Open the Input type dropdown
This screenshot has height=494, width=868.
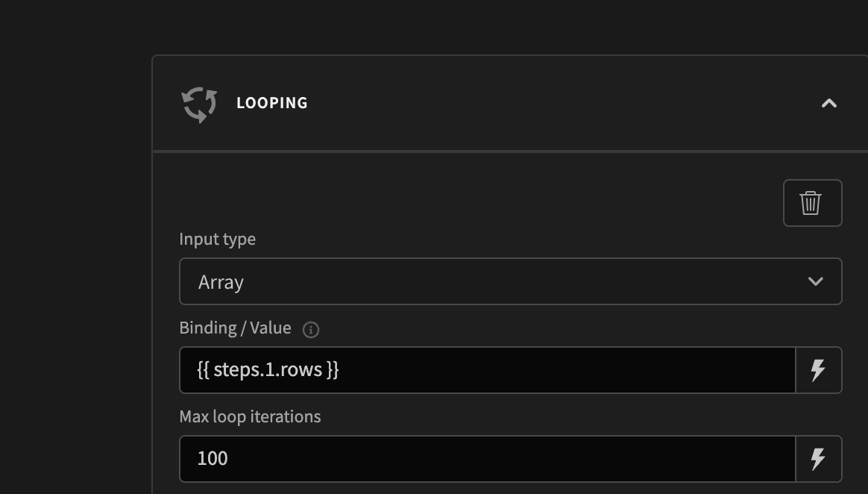(511, 281)
